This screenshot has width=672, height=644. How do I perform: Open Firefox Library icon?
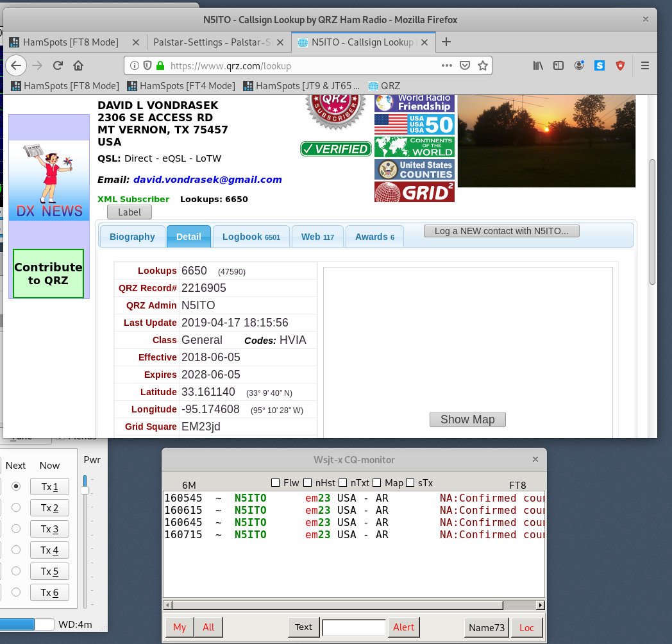(538, 65)
